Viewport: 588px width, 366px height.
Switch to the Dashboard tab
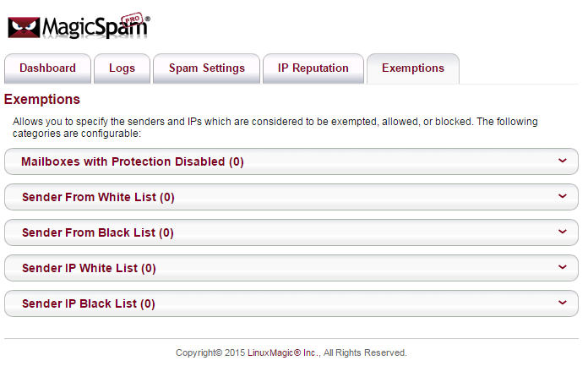(47, 68)
